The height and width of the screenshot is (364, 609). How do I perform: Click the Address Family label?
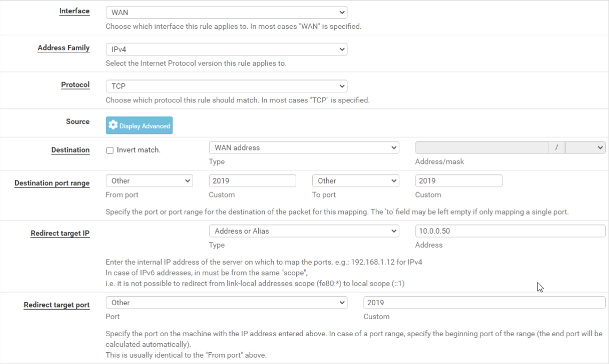tap(64, 48)
